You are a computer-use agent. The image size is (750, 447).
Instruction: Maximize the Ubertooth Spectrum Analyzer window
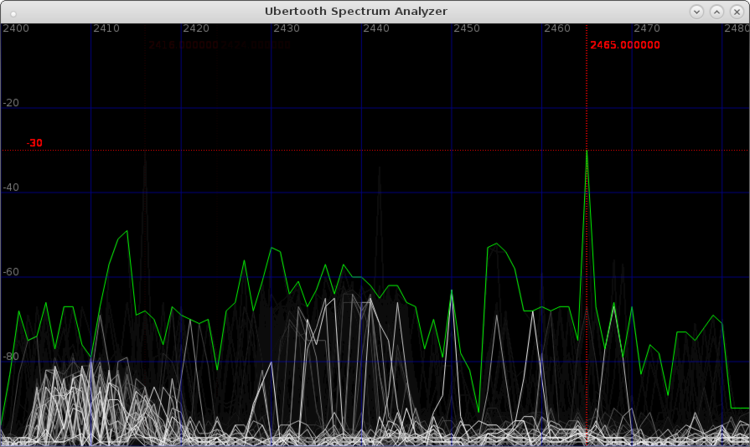click(x=717, y=11)
